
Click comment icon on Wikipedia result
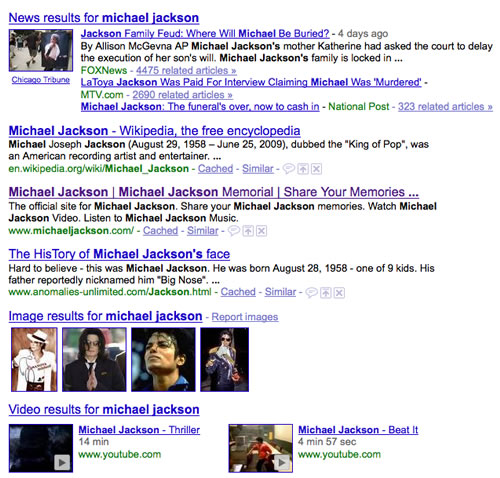[x=289, y=169]
